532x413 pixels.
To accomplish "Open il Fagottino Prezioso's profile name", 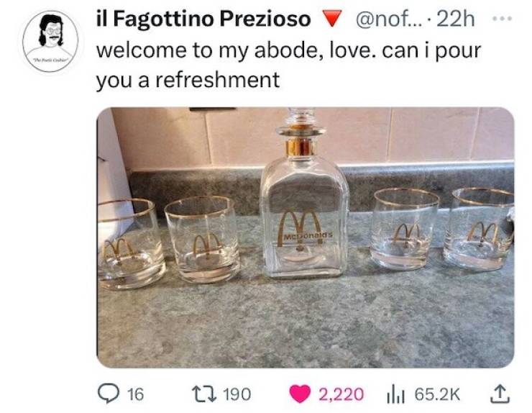I will tap(203, 20).
